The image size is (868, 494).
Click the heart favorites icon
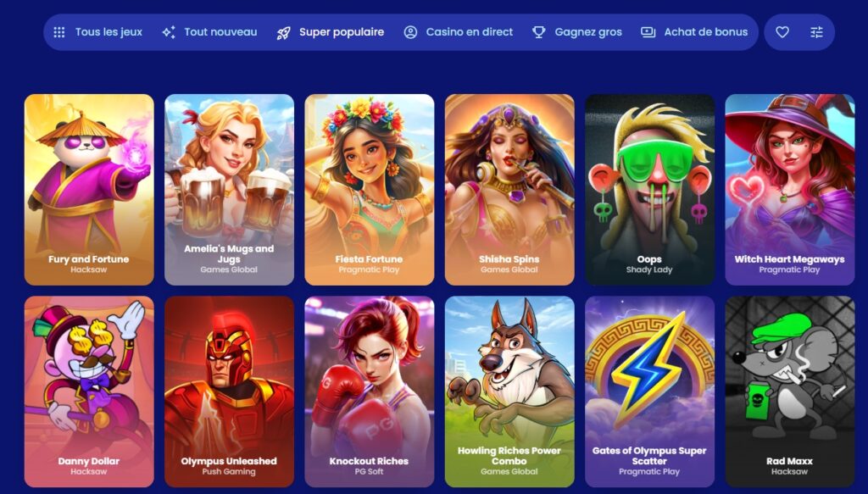tap(782, 32)
